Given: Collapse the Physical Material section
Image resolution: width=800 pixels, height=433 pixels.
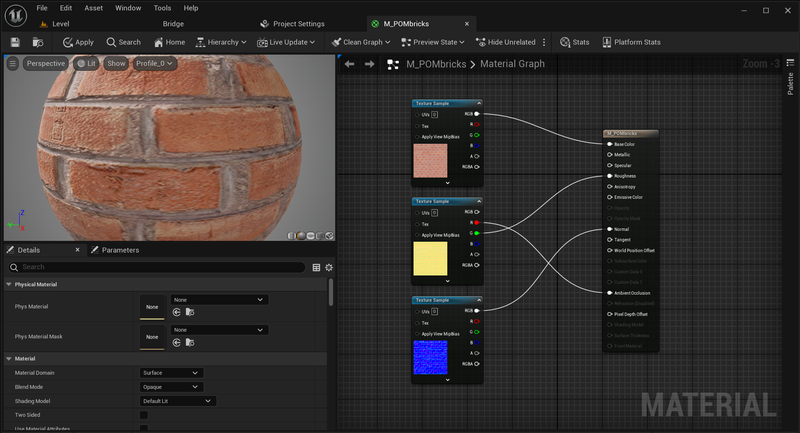Looking at the screenshot, I should coord(9,285).
